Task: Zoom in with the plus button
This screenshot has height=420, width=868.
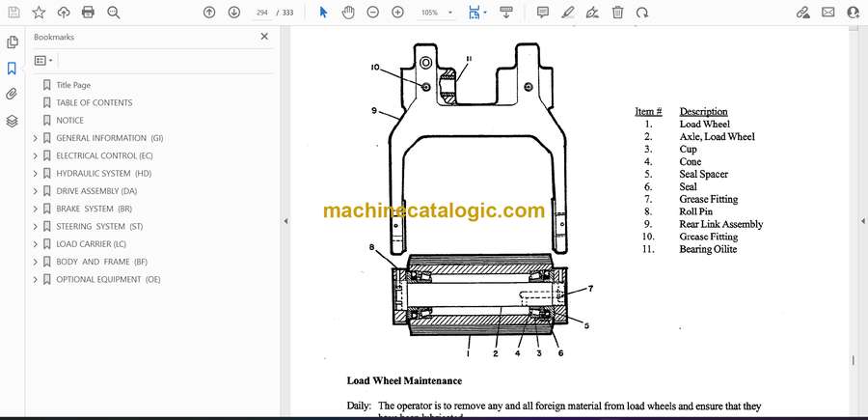Action: pyautogui.click(x=397, y=13)
